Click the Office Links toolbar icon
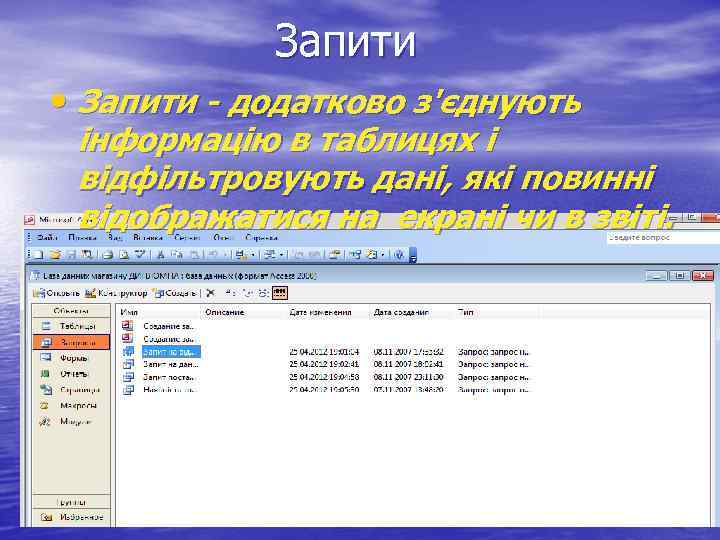 pyautogui.click(x=240, y=254)
